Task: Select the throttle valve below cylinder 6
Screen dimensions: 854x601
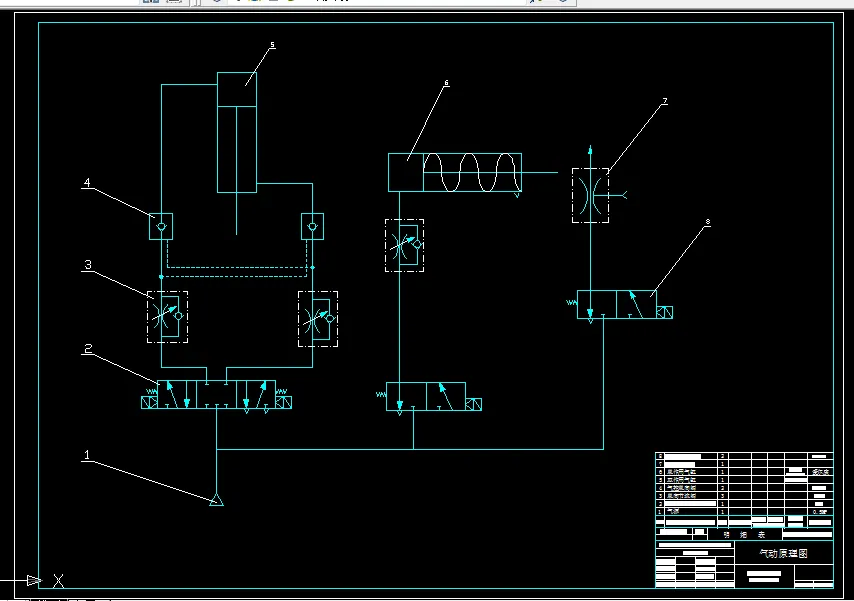Action: click(x=404, y=245)
